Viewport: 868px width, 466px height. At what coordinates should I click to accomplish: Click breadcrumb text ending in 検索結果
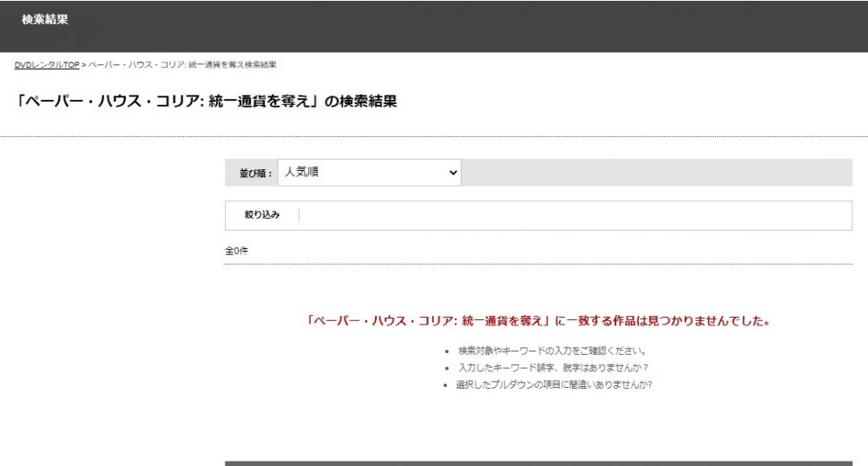tap(182, 65)
